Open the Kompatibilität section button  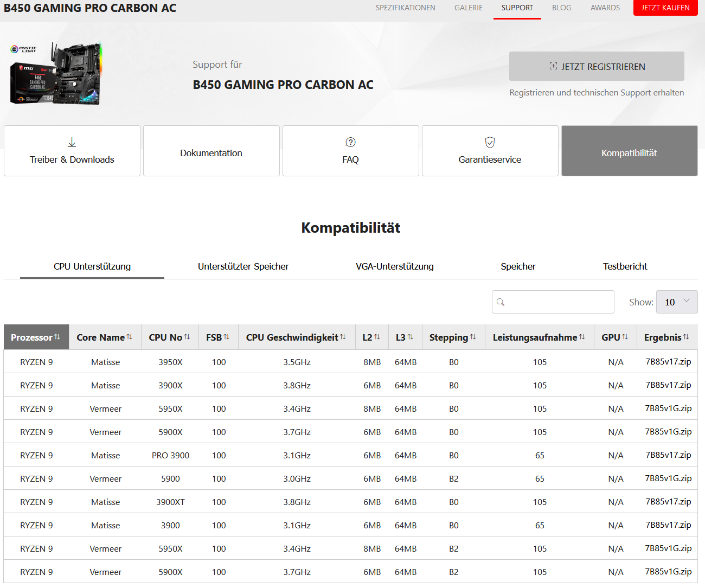pyautogui.click(x=629, y=151)
